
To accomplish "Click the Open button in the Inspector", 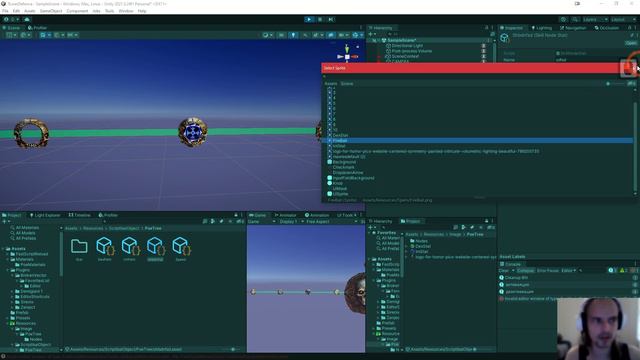I will coord(631,43).
